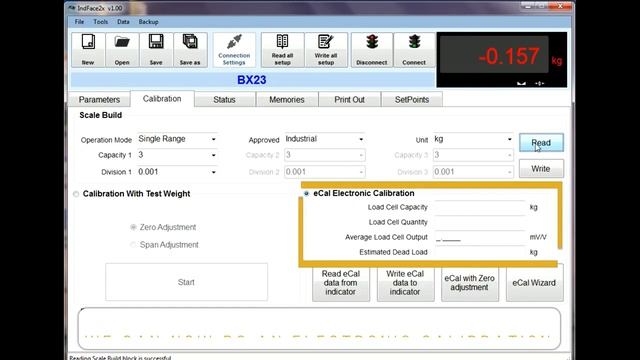
Task: Switch to the Parameters tab
Action: (x=99, y=100)
